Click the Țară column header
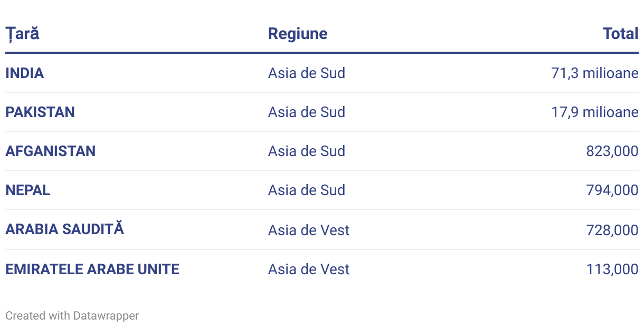 tap(22, 34)
